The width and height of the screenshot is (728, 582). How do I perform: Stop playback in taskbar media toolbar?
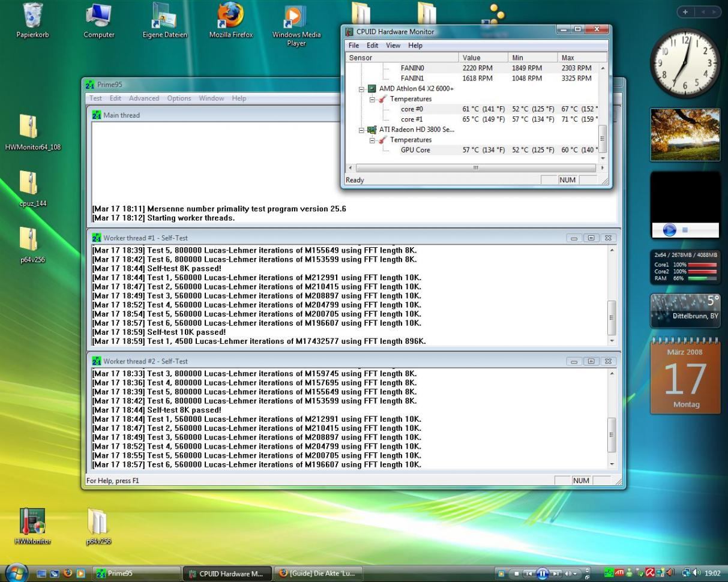click(x=518, y=573)
